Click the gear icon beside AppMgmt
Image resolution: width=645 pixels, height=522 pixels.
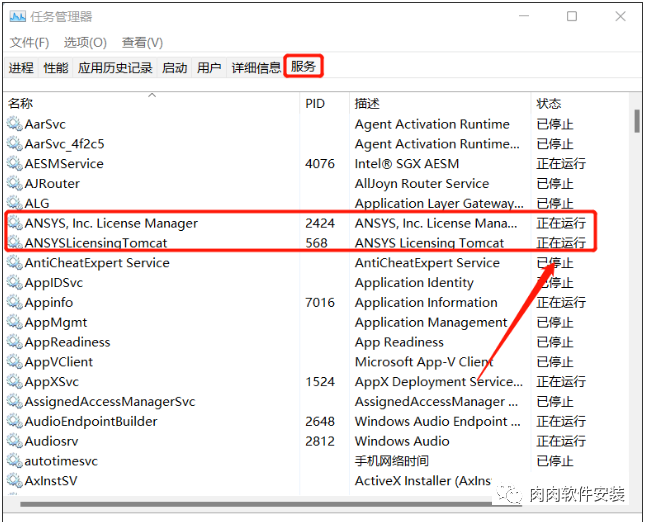(x=14, y=322)
